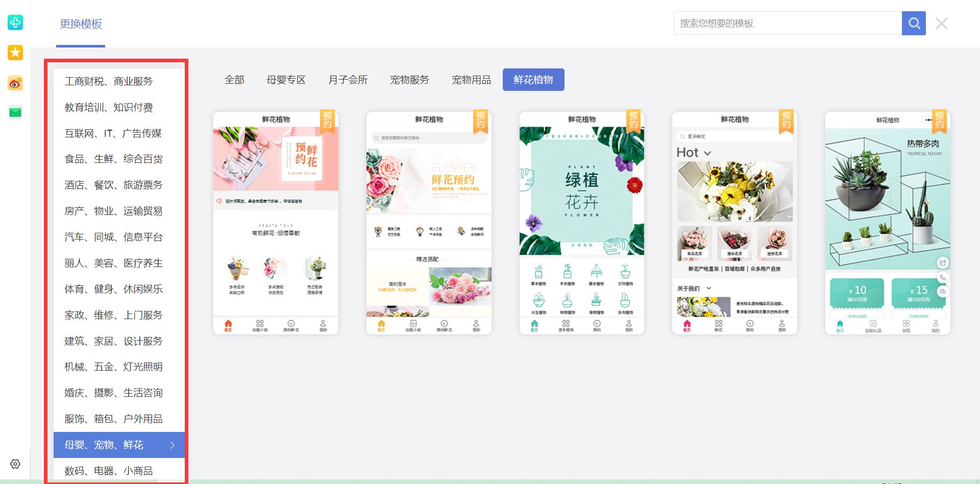Image resolution: width=980 pixels, height=484 pixels.
Task: Click the blue search magnifier button
Action: [x=914, y=23]
